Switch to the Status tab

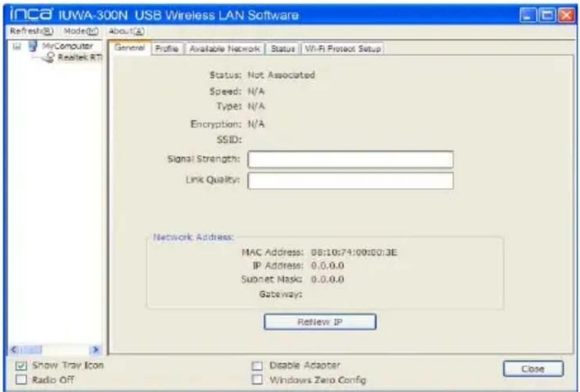tap(283, 49)
